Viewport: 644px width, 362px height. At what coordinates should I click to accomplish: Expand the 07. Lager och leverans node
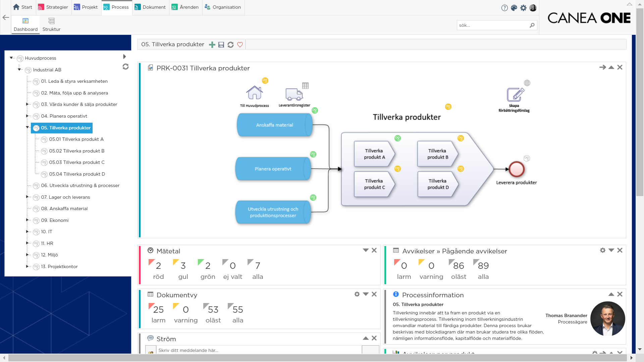(x=28, y=197)
